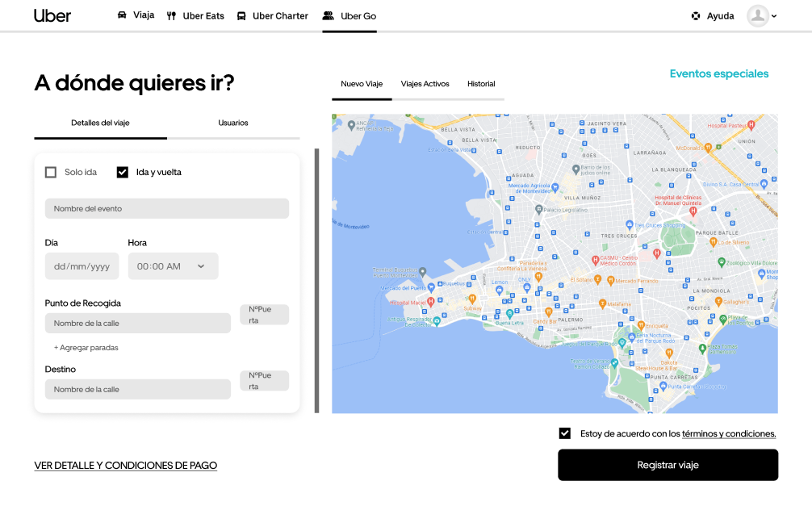Check the Solo ida checkbox

click(51, 172)
